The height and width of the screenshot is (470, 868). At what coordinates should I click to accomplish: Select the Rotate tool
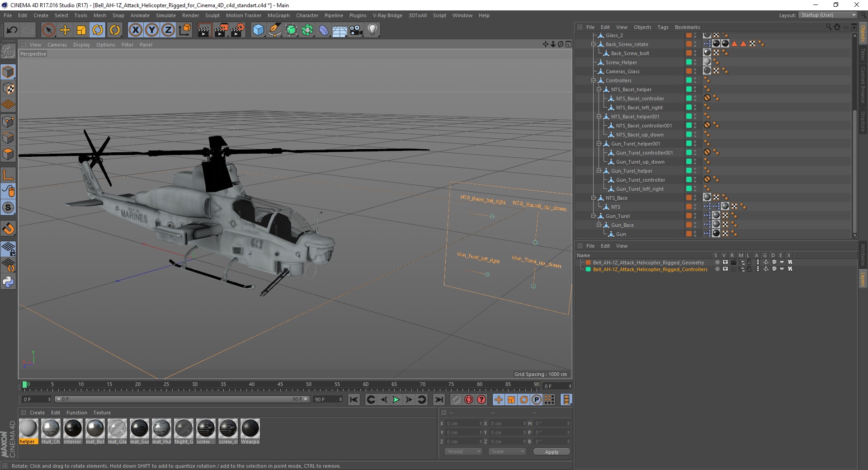coord(98,30)
